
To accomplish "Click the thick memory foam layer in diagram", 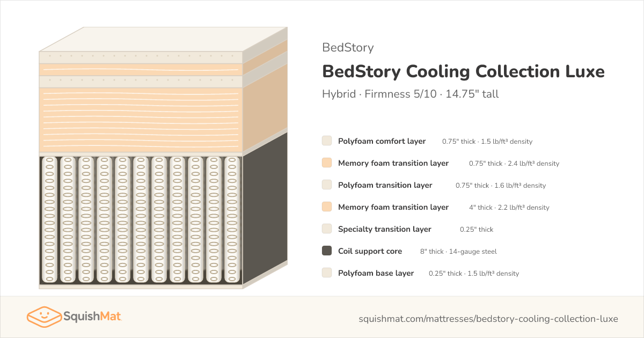I will (141, 120).
